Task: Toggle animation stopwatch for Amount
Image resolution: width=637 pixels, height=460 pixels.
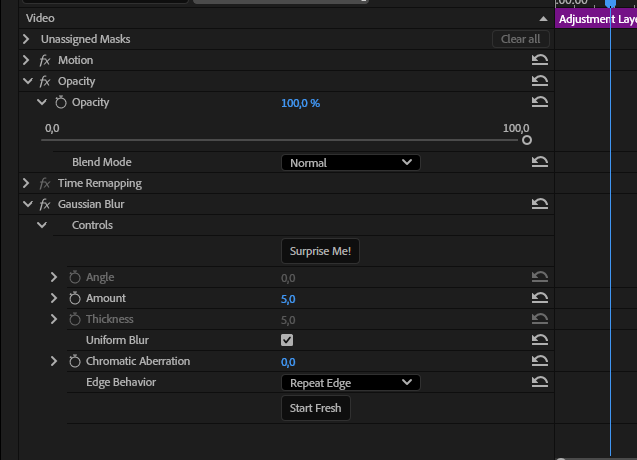Action: 75,298
